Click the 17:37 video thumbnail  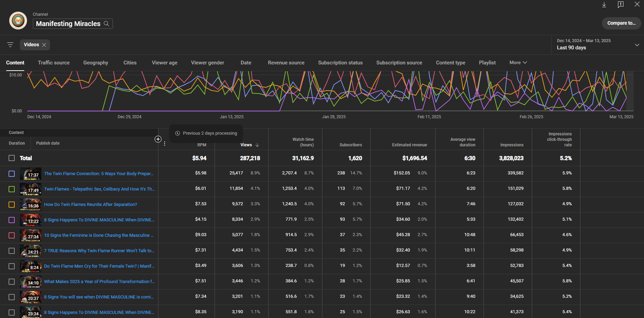pyautogui.click(x=30, y=174)
